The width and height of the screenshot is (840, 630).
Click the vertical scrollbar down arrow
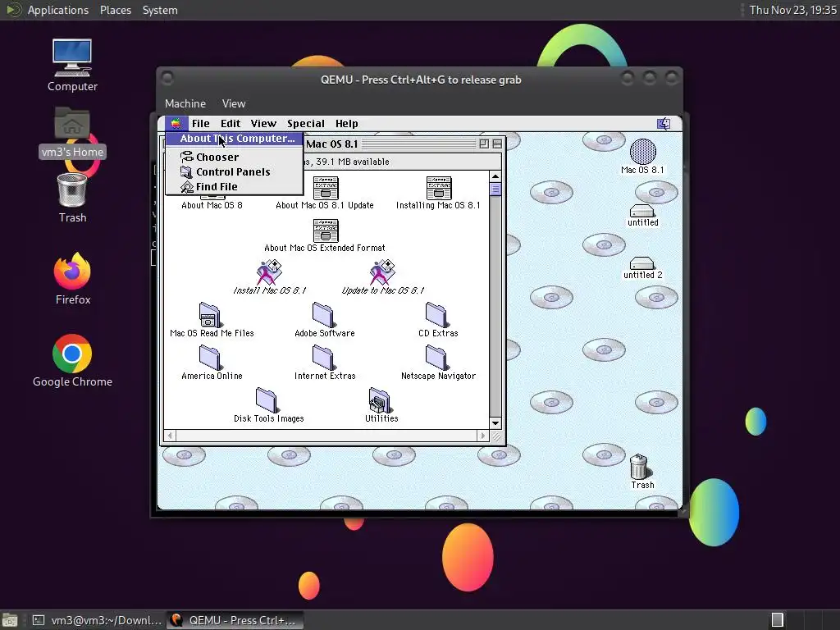(x=495, y=423)
